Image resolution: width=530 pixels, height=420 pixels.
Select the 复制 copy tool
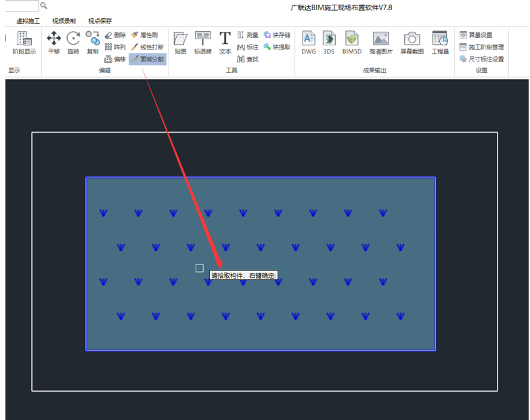[92, 43]
